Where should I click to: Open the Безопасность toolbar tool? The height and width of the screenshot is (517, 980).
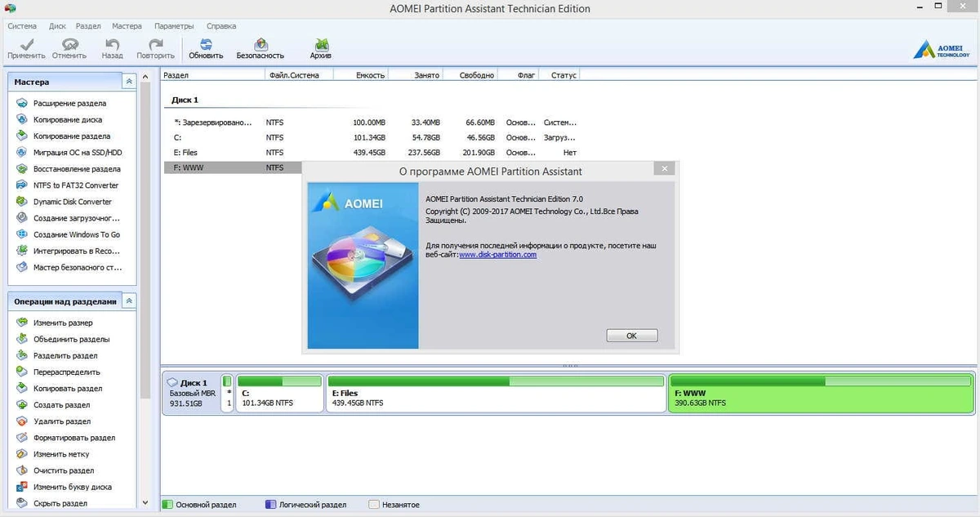click(261, 49)
